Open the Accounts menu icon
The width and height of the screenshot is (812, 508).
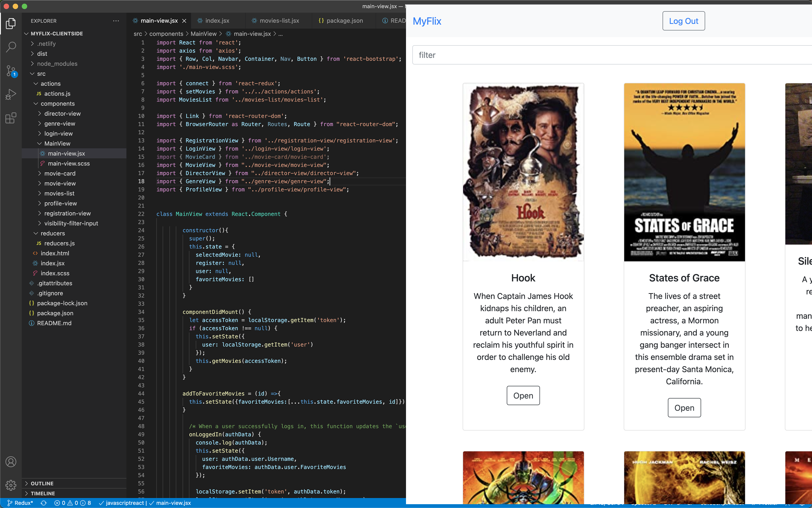point(11,462)
